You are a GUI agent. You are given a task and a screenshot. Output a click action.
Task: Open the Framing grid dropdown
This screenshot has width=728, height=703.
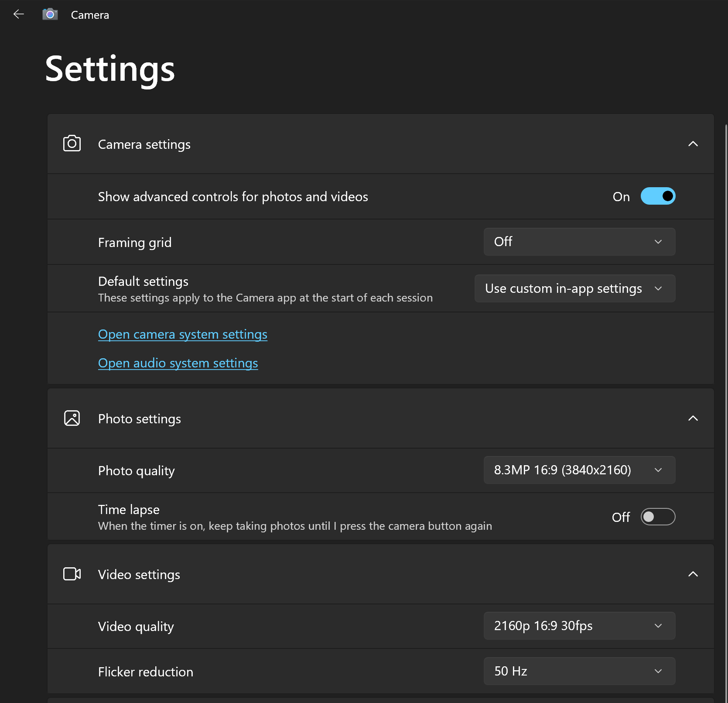point(579,242)
